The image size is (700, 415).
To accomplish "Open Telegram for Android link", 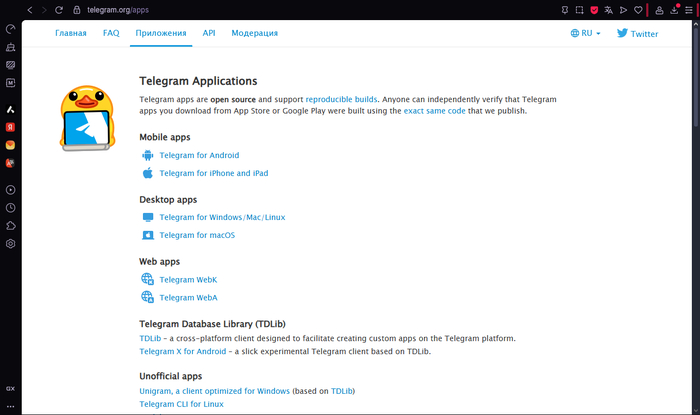I will coord(199,155).
